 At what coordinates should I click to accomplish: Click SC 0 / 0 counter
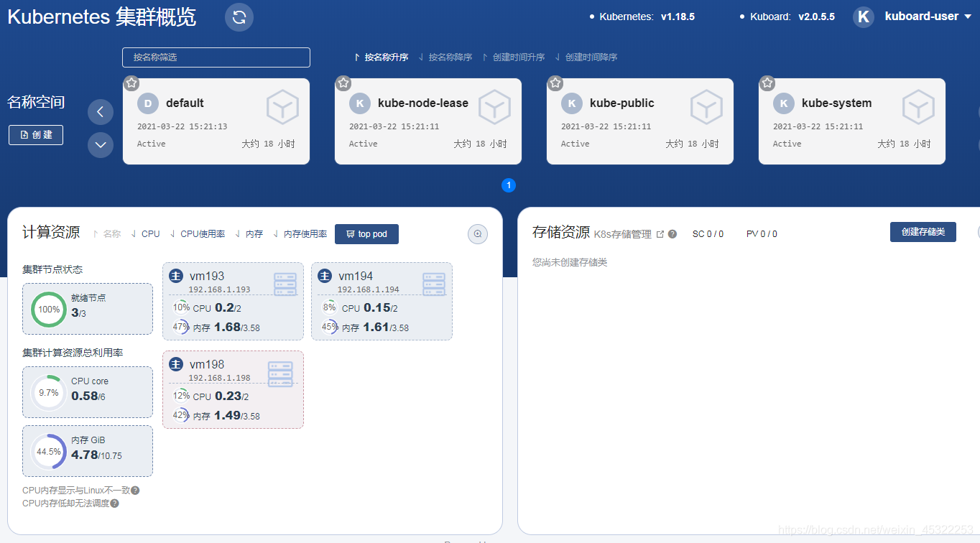708,234
